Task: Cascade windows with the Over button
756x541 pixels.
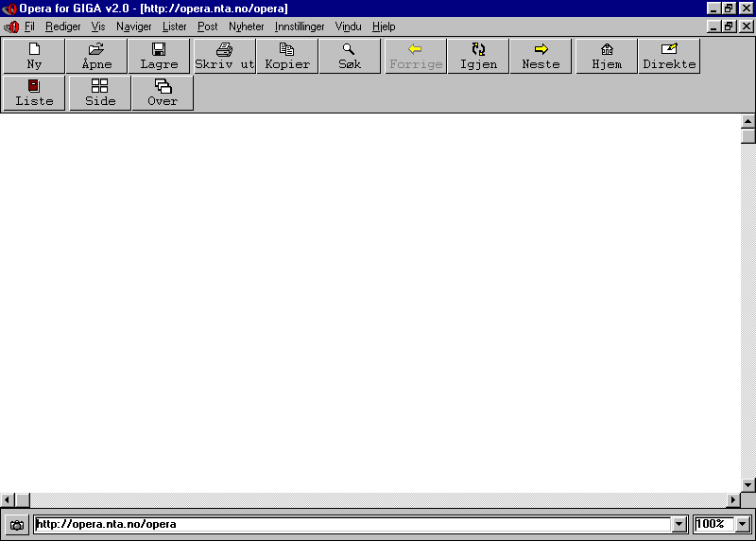Action: 163,93
